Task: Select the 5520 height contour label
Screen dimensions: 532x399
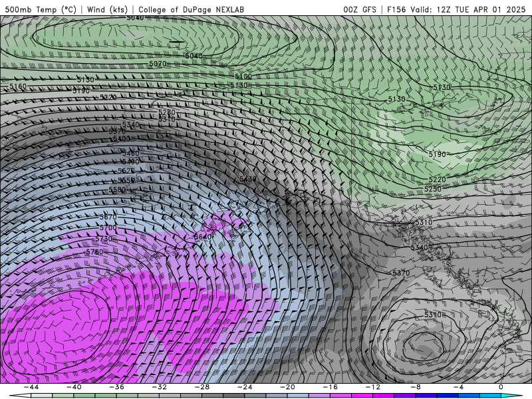Action: pos(126,171)
